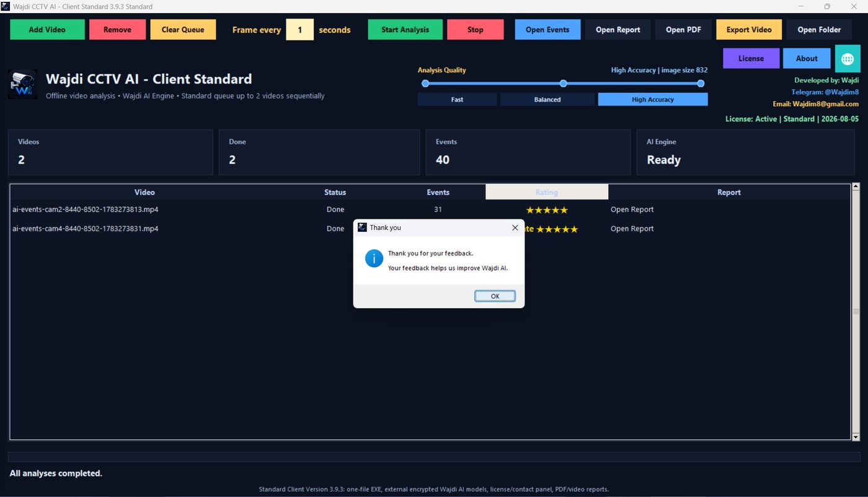Click the Frame every seconds input field
868x497 pixels.
[x=299, y=30]
